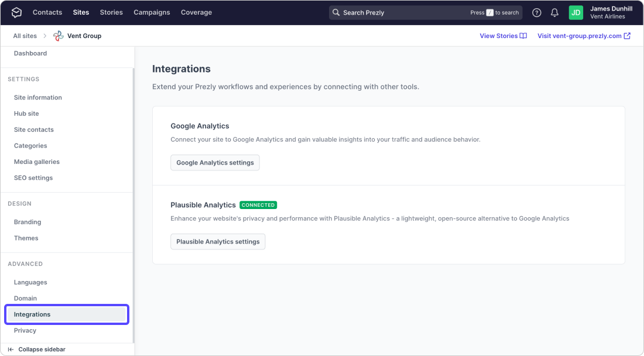Select Categories in the sidebar
Viewport: 644px width, 356px height.
point(30,145)
